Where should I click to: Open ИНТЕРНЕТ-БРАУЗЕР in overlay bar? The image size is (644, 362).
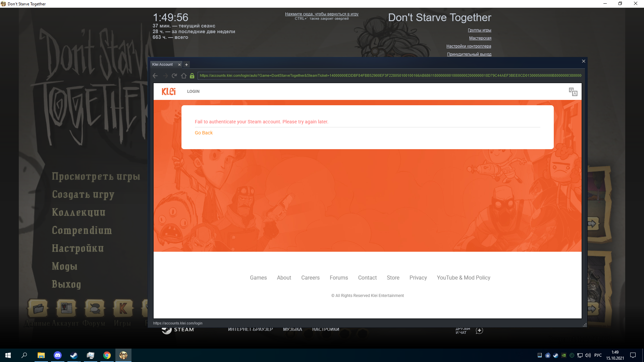click(250, 329)
